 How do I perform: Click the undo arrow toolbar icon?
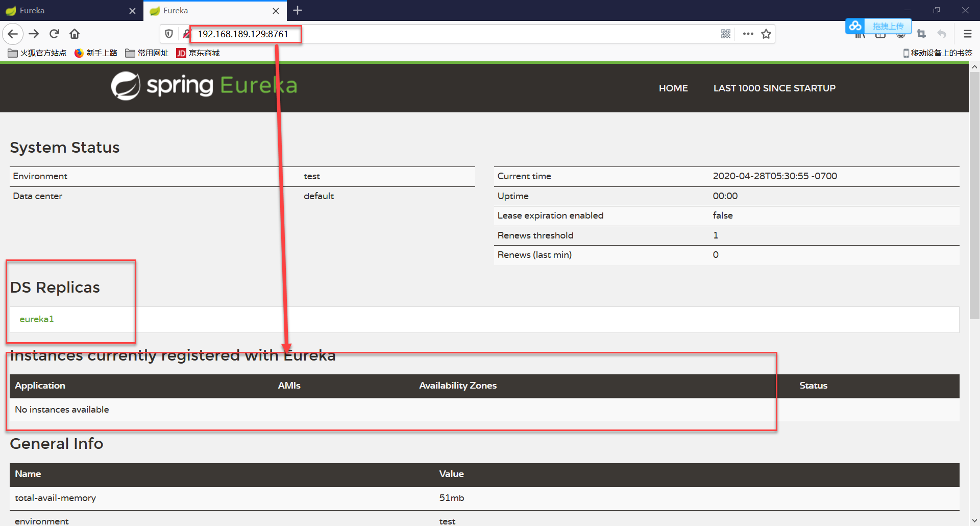tap(942, 34)
